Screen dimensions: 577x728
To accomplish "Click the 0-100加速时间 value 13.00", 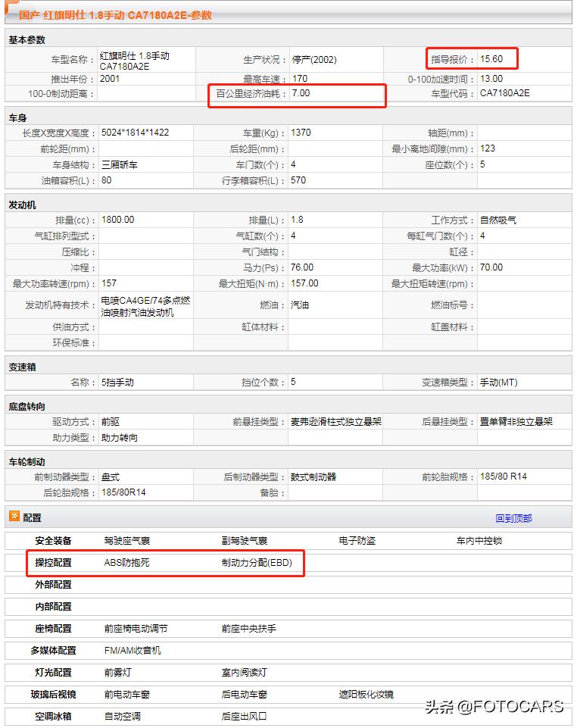I will click(491, 79).
